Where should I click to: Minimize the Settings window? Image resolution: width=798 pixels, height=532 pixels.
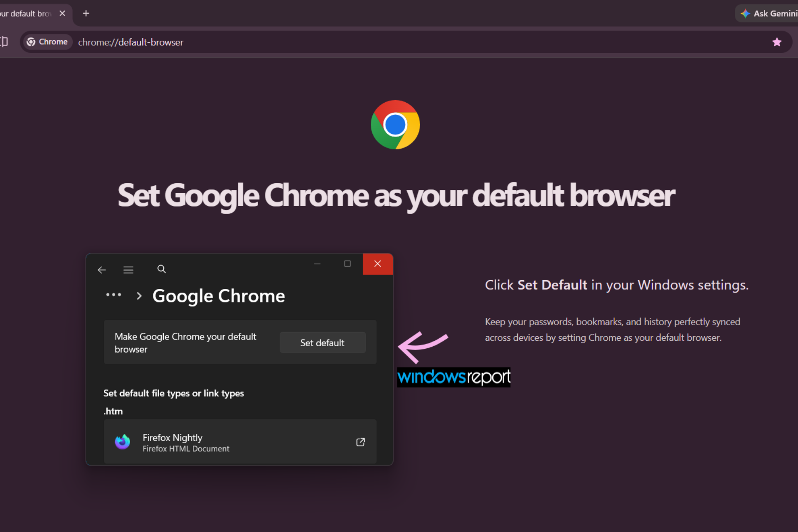[x=317, y=264]
